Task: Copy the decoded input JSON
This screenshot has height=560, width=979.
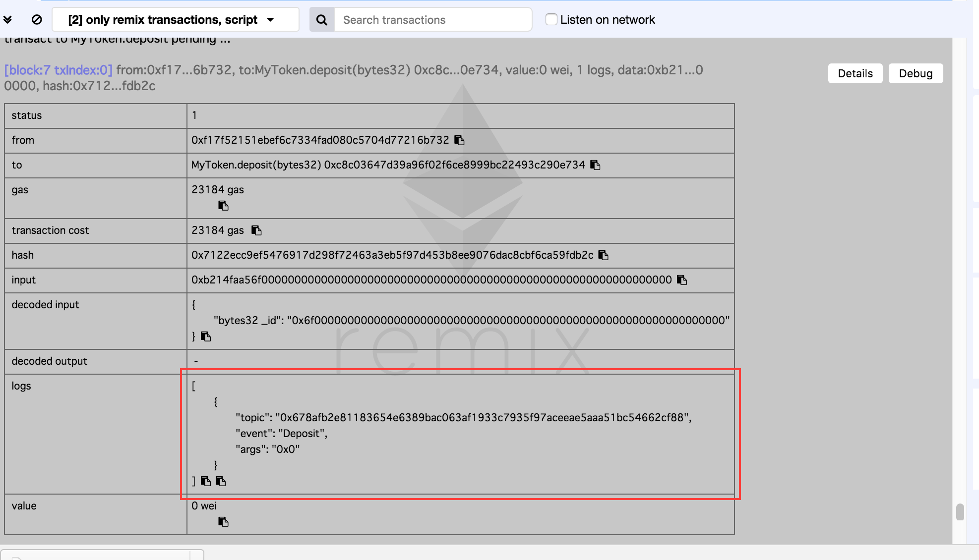Action: pos(206,336)
